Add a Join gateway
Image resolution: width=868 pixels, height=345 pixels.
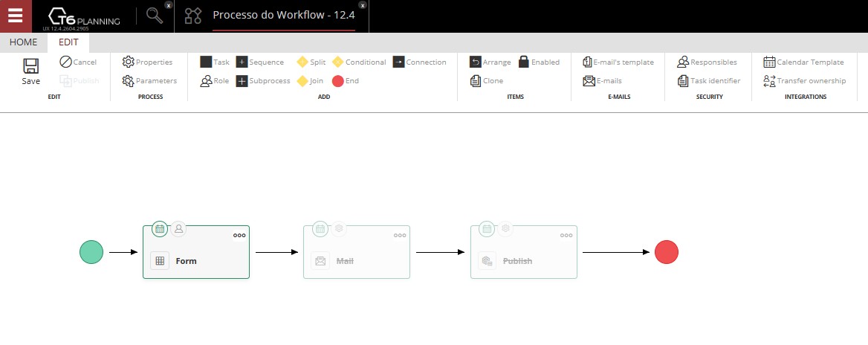310,81
